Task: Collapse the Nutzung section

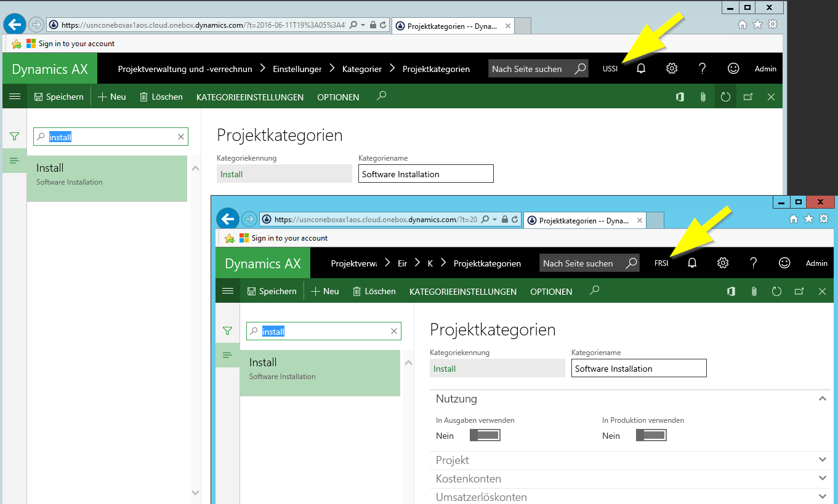Action: (822, 399)
